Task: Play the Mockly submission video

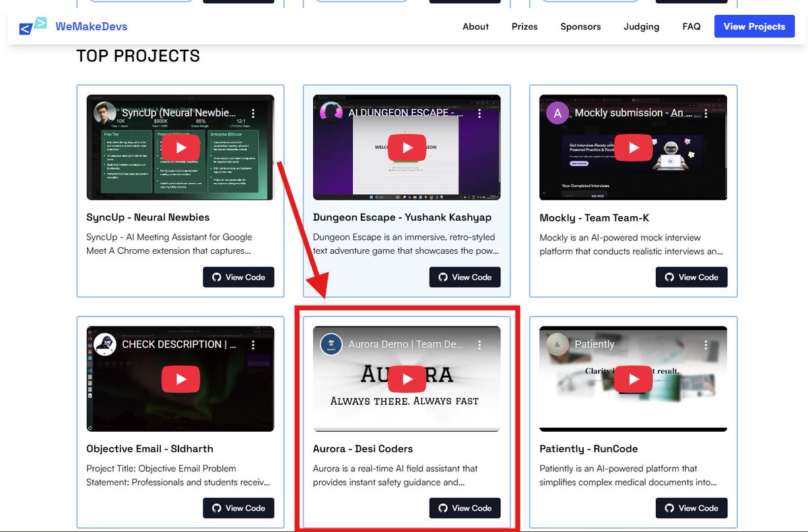Action: click(x=634, y=147)
